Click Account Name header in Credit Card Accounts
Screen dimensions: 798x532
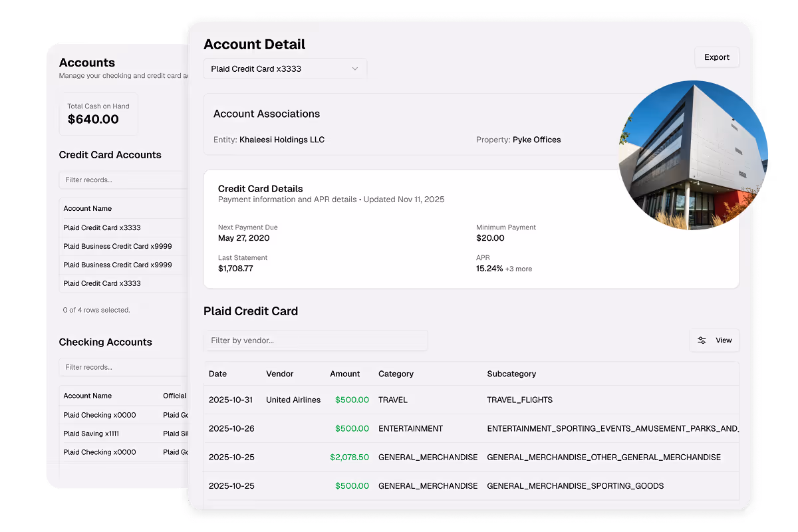(88, 209)
